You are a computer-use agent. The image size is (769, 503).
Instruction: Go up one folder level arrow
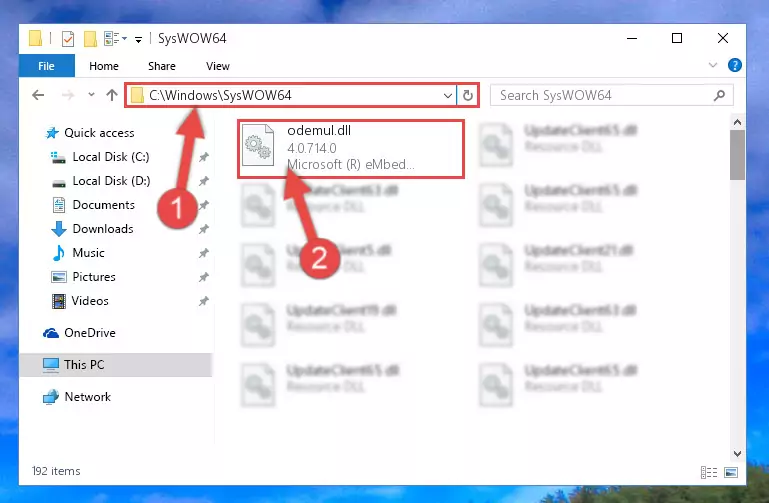112,95
